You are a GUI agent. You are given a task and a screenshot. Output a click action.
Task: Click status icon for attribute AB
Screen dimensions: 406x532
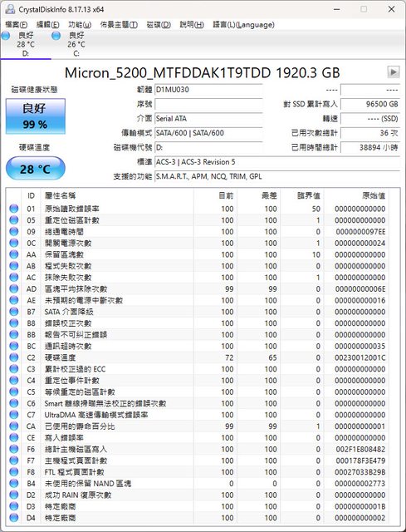tap(14, 266)
